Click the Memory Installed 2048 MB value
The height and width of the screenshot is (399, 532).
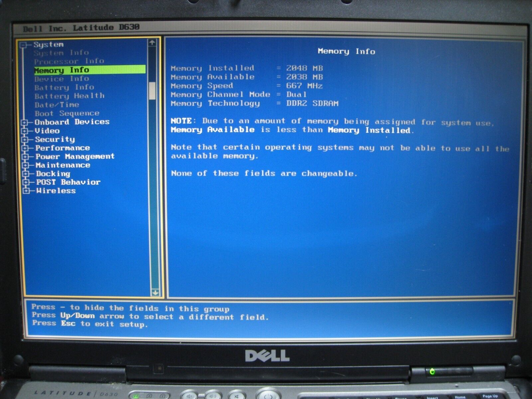[x=305, y=68]
